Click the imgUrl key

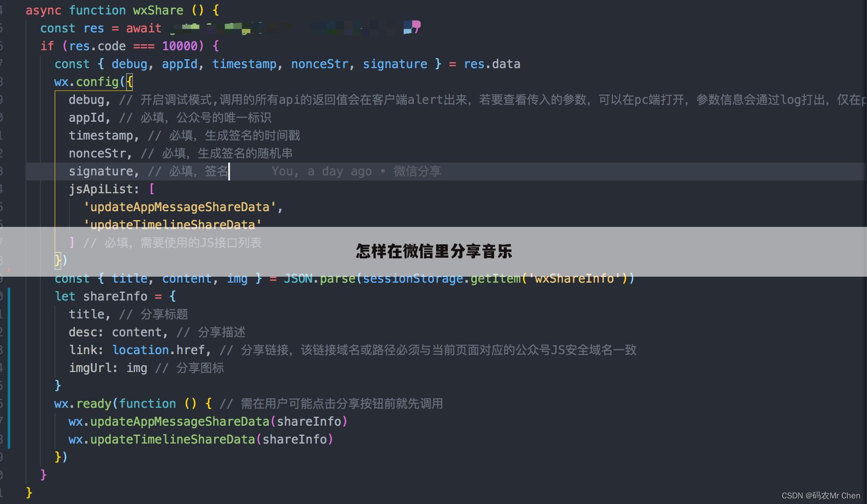tap(90, 368)
